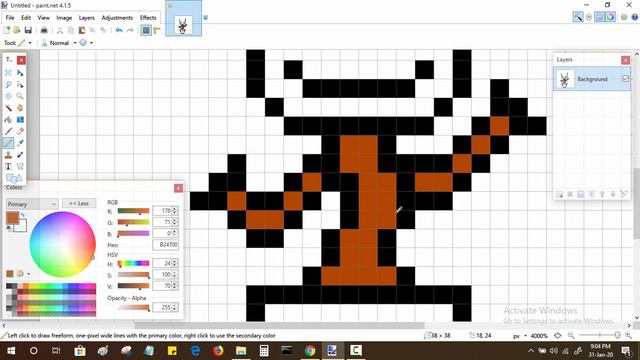The width and height of the screenshot is (640, 360).
Task: Select the Text tool
Action: 8,167
